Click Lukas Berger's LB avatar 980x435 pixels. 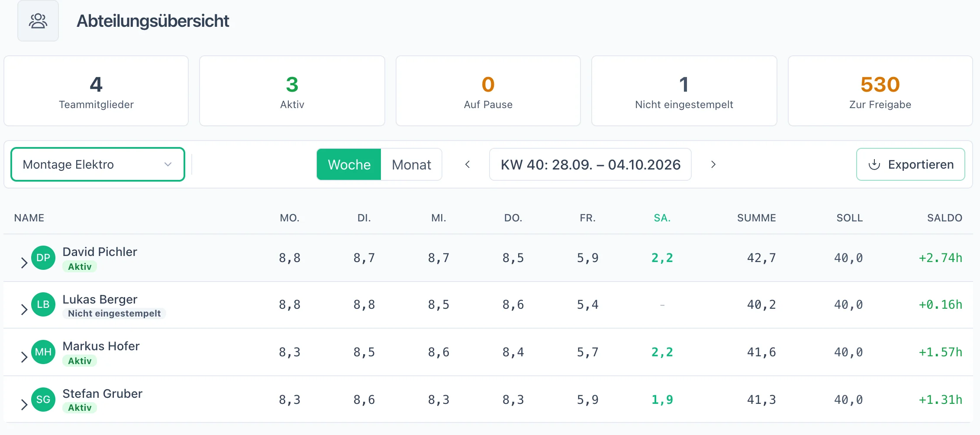pos(43,304)
